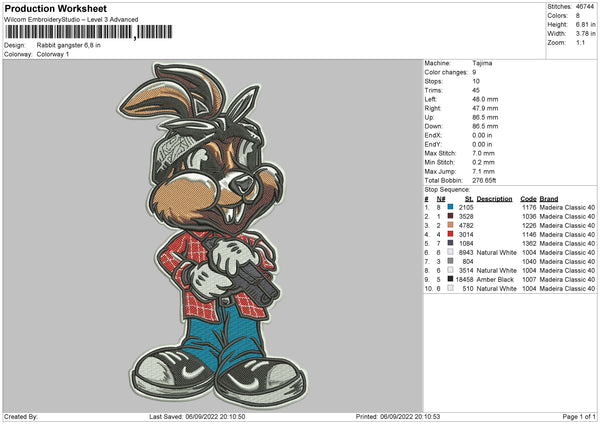Image resolution: width=600 pixels, height=424 pixels.
Task: Click the 'Amber Black' description
Action: (x=495, y=279)
